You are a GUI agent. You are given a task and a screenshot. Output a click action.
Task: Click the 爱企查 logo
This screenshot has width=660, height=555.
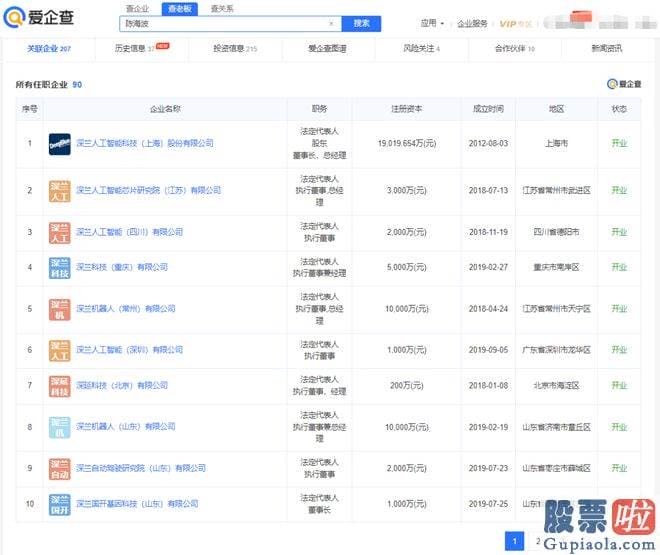(x=39, y=17)
